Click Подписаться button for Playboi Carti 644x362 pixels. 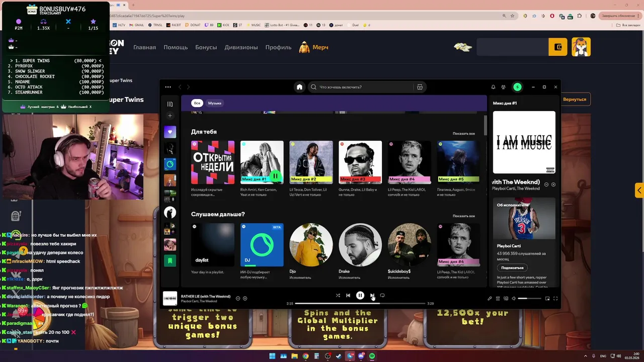coord(512,268)
